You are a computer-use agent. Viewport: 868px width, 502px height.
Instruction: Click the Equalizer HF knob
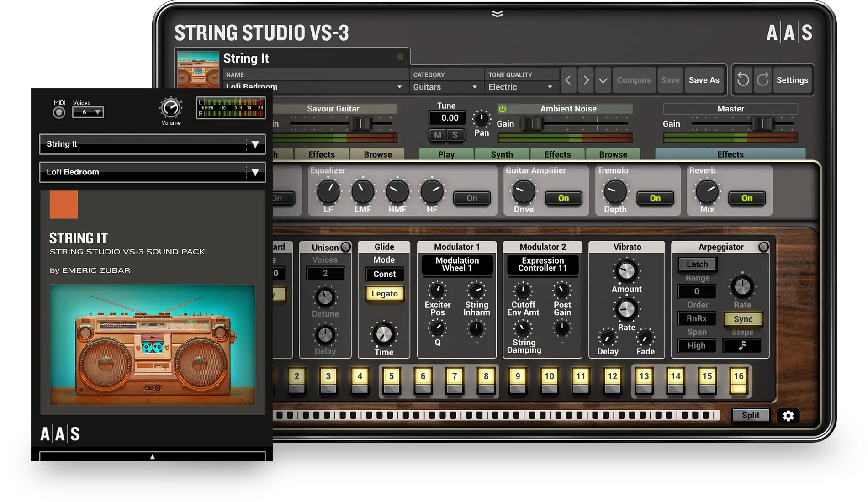[432, 192]
